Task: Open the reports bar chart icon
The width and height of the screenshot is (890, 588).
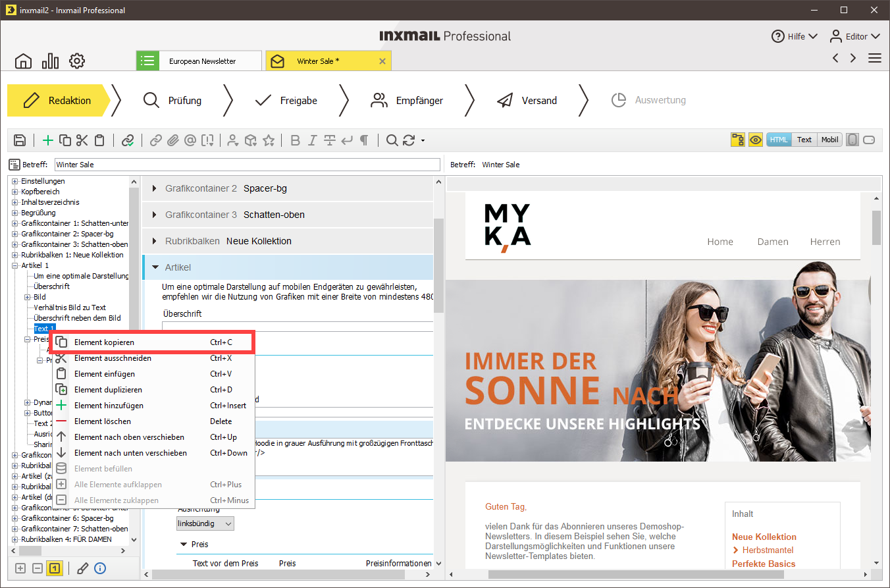Action: [50, 61]
